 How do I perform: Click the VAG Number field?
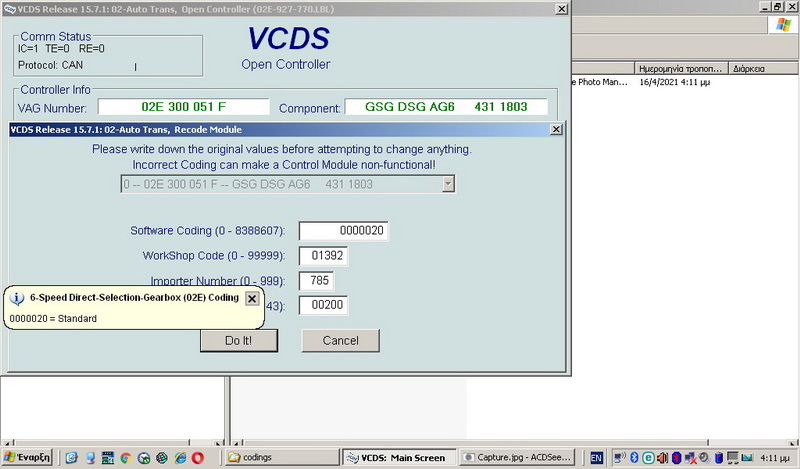(184, 107)
